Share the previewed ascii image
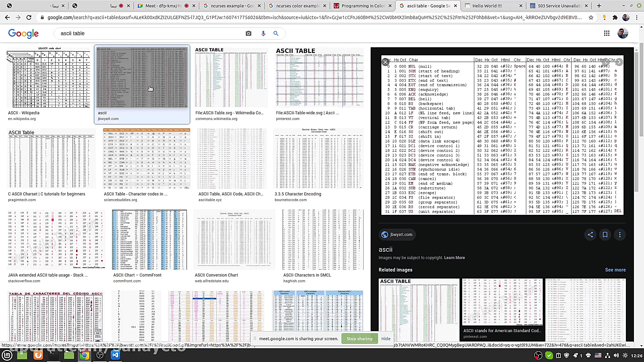This screenshot has height=362, width=644. pyautogui.click(x=590, y=235)
